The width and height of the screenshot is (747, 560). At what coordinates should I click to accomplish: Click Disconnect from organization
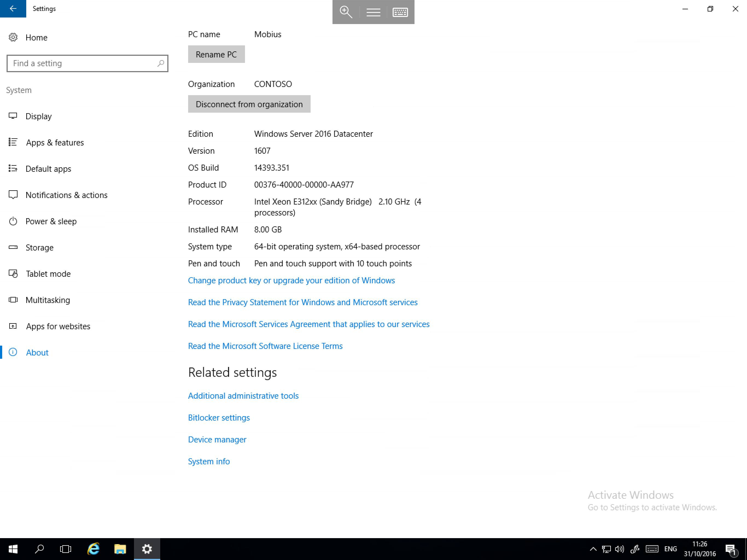coord(249,104)
